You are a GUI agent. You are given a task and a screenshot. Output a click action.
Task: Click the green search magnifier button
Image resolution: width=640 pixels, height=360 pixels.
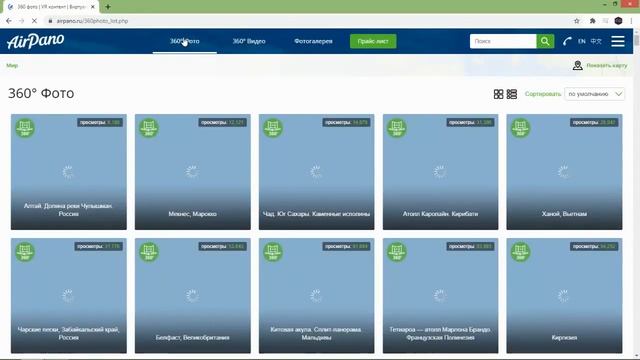click(545, 41)
